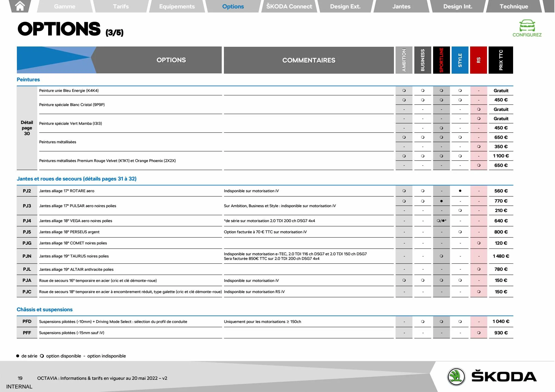555x392 pixels.
Task: Select Peinture unie Bleu Energie (K4K4) row
Action: point(69,91)
